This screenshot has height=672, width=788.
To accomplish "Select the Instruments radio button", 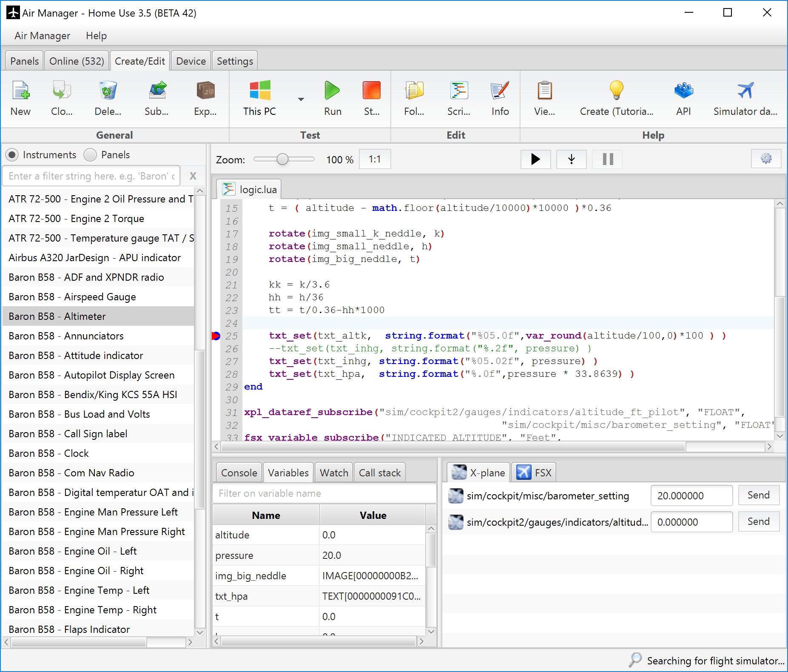I will (12, 155).
